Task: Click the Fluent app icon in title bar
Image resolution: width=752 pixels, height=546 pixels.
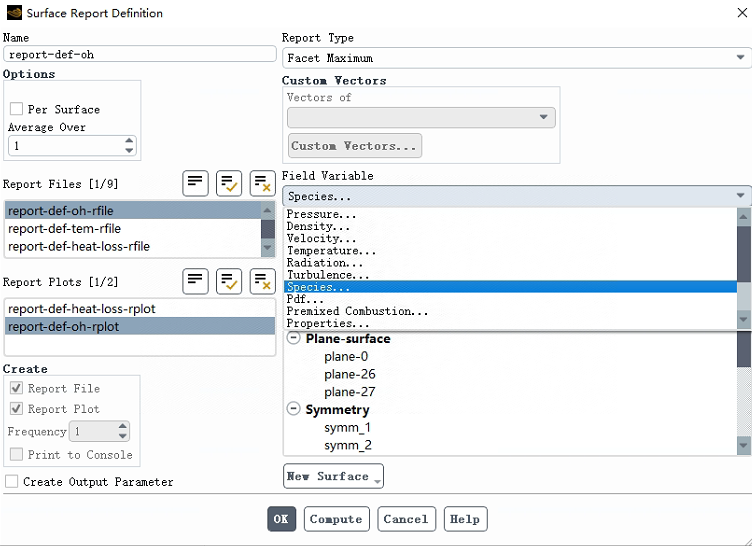Action: pyautogui.click(x=14, y=13)
